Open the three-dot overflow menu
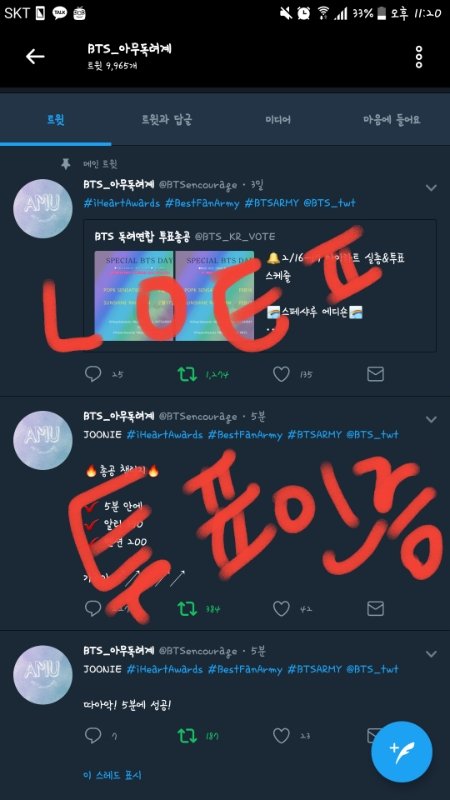The image size is (450, 800). point(419,57)
